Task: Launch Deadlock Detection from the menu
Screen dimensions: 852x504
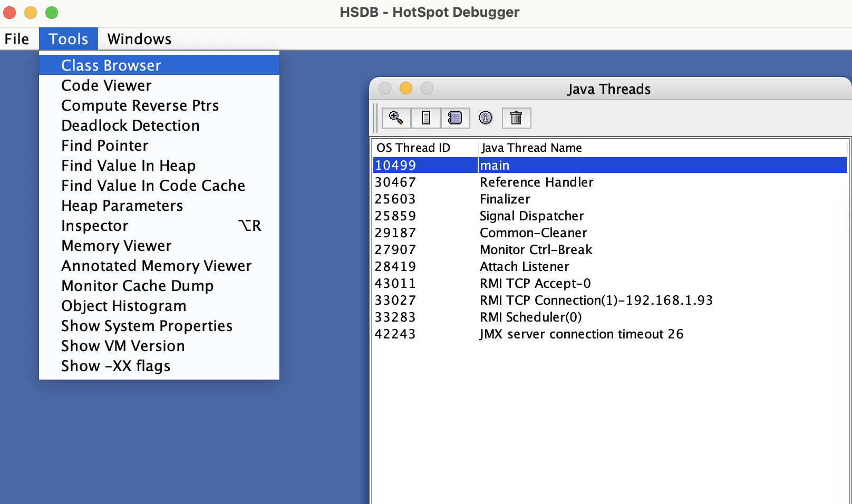Action: coord(159,125)
